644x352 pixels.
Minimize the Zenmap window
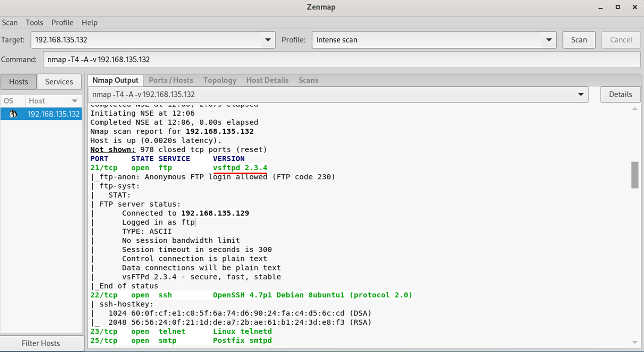point(601,7)
